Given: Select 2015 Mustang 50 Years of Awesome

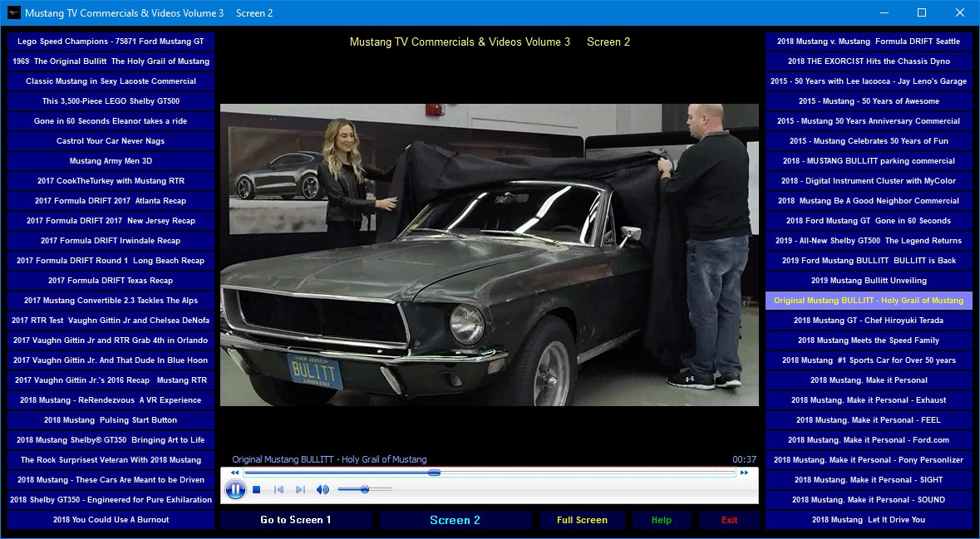Looking at the screenshot, I should click(869, 101).
